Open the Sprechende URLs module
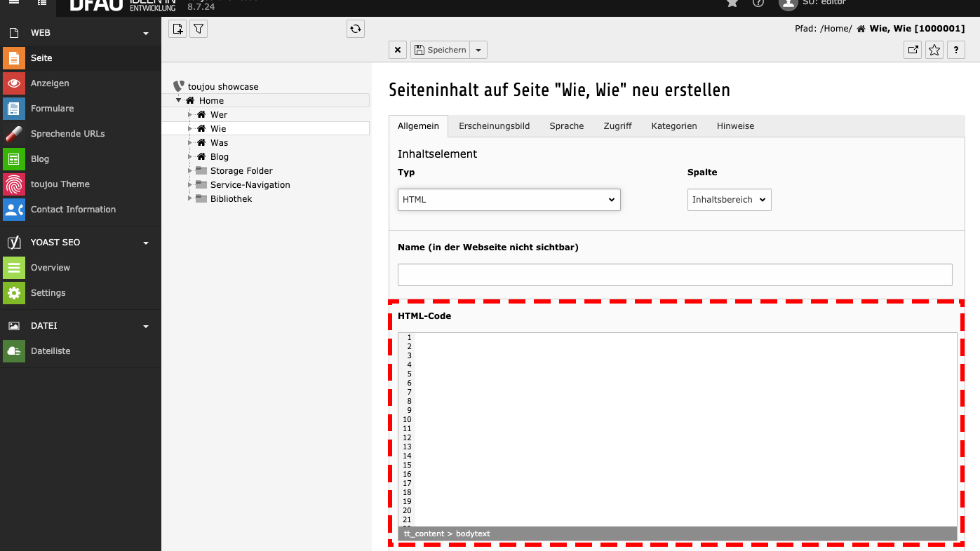980x551 pixels. [x=67, y=134]
